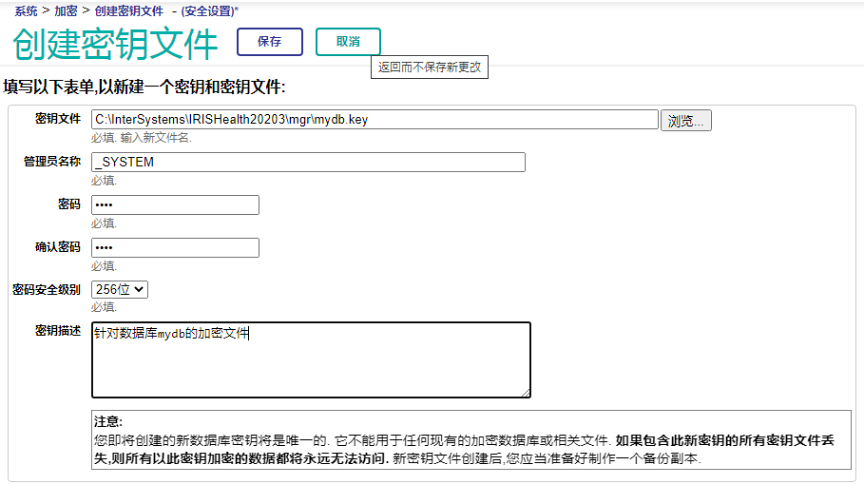The image size is (864, 486).
Task: Click into the 确认密码 field
Action: point(175,247)
